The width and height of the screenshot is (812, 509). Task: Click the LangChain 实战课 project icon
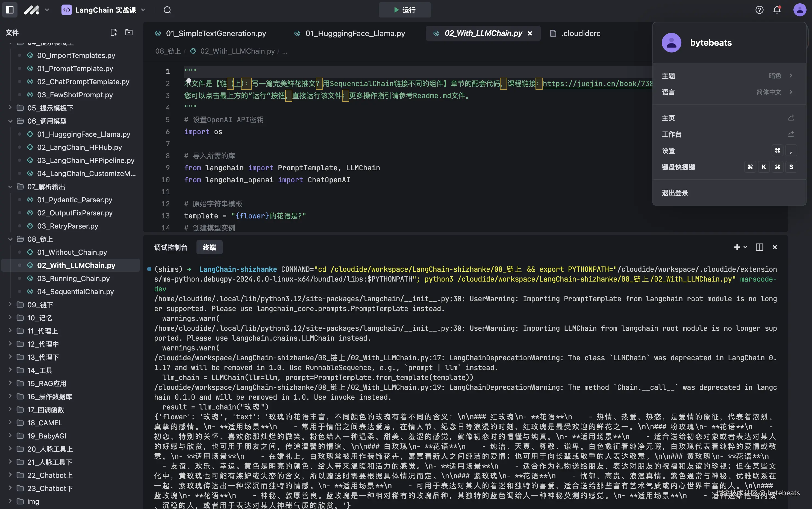click(x=67, y=10)
